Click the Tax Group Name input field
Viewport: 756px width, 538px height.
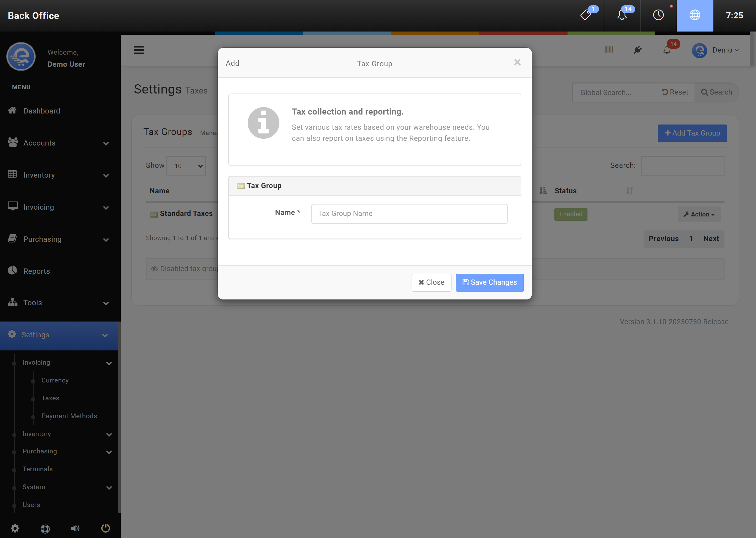point(409,214)
